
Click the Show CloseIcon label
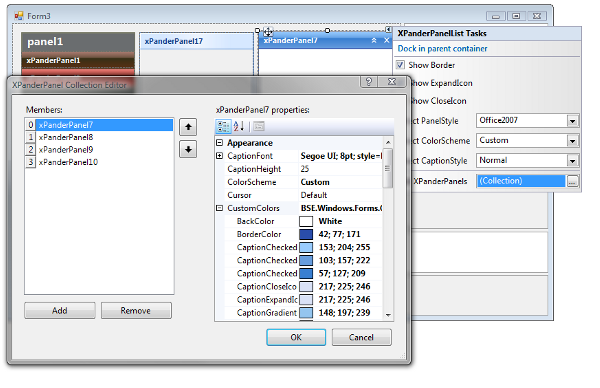(438, 101)
